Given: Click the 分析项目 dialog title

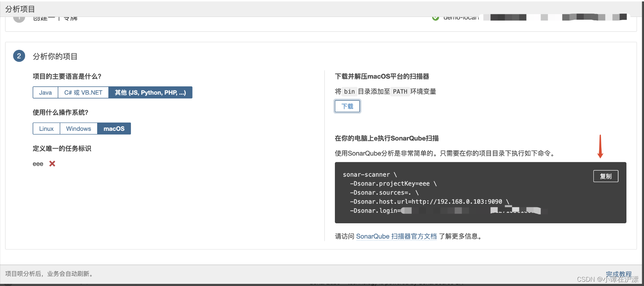Looking at the screenshot, I should coord(20,9).
